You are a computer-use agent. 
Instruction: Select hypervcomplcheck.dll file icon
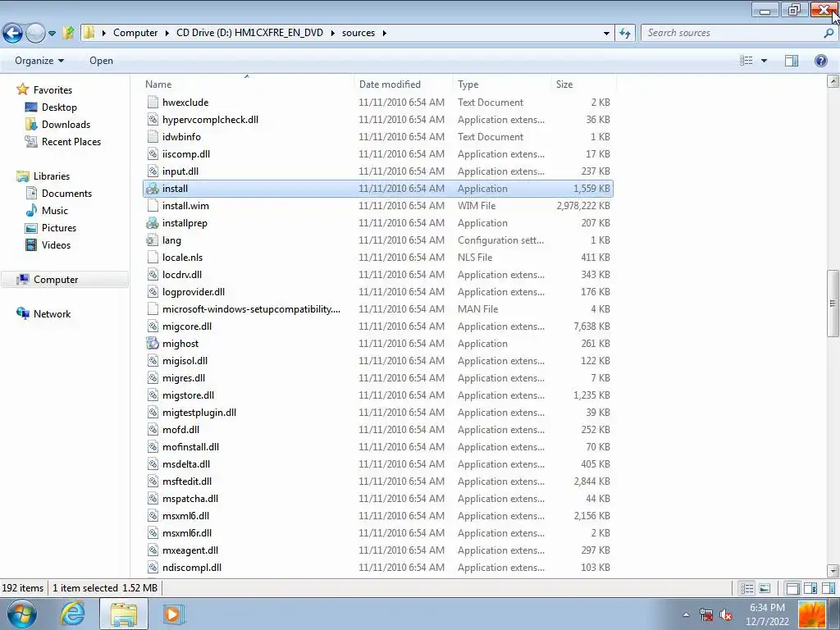(153, 120)
